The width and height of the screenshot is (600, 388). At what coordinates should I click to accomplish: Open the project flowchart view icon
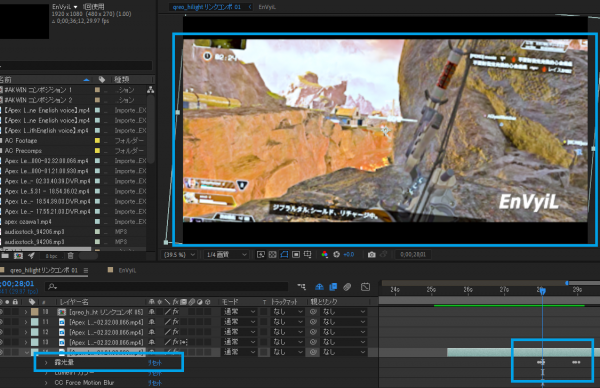click(x=150, y=90)
